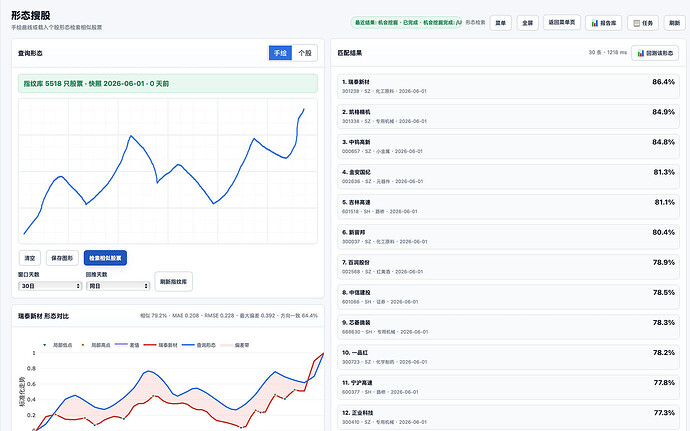Viewport: 690px width, 431px height.
Task: Open the 回推天数 dropdown showing 同日
Action: point(118,286)
